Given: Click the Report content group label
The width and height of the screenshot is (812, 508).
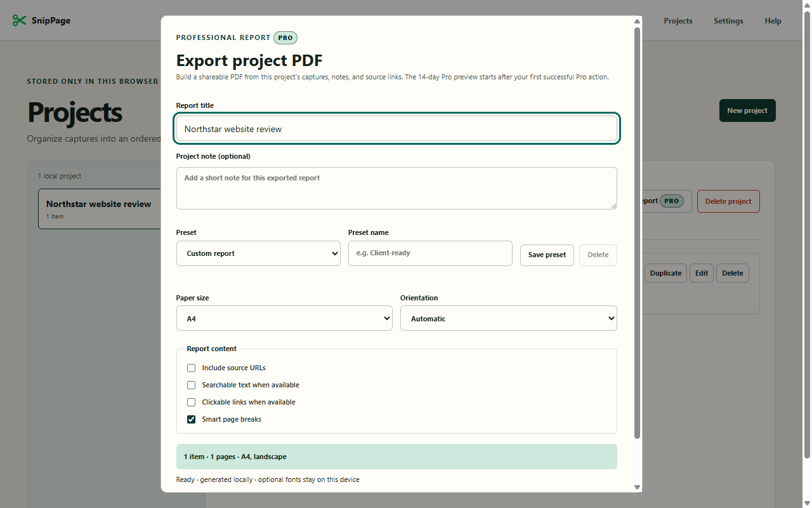Looking at the screenshot, I should pos(211,349).
